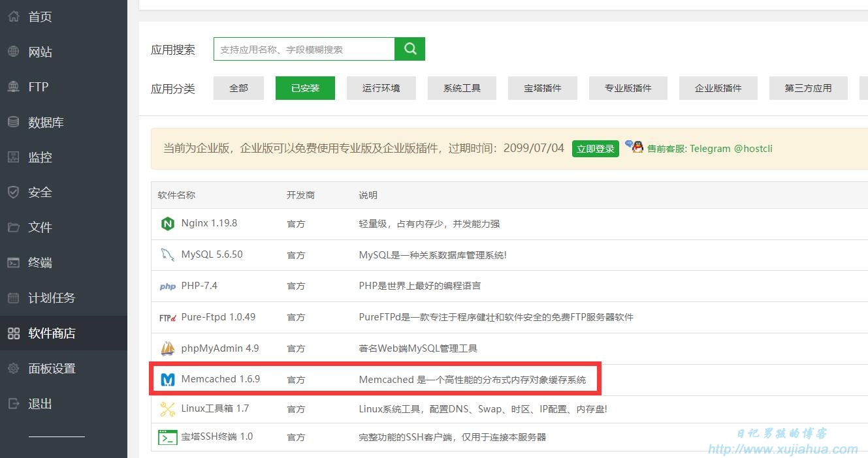Click the 软件名称 column header
This screenshot has height=458, width=868.
[x=176, y=195]
